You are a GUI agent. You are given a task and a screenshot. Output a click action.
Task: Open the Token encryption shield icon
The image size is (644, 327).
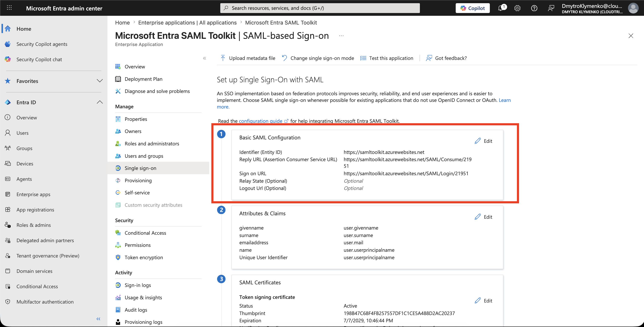118,257
